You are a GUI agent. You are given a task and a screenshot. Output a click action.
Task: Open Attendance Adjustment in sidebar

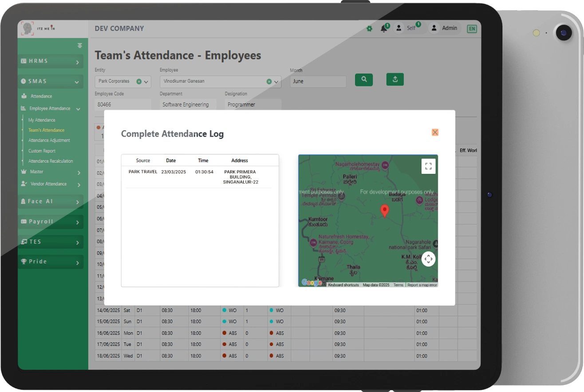49,141
